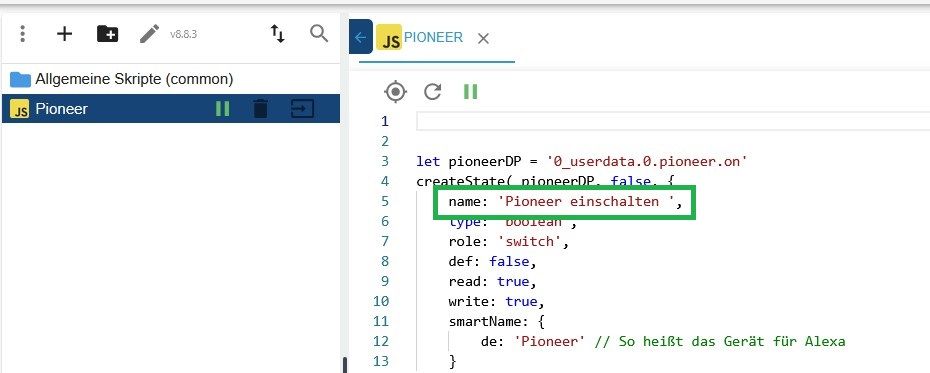The width and height of the screenshot is (930, 373).
Task: Pause the Pioneer script in sidebar
Action: click(x=222, y=109)
